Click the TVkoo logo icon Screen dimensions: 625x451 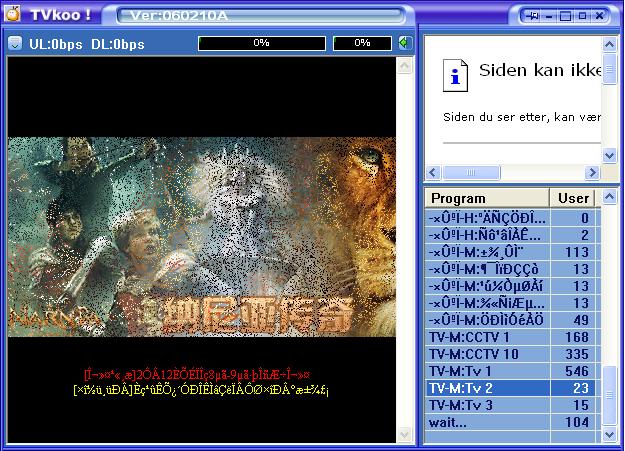[x=12, y=14]
